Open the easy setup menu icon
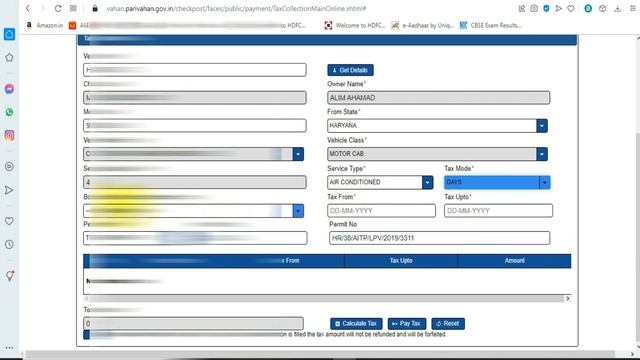Screen dimensions: 640x360 (x=633, y=8)
